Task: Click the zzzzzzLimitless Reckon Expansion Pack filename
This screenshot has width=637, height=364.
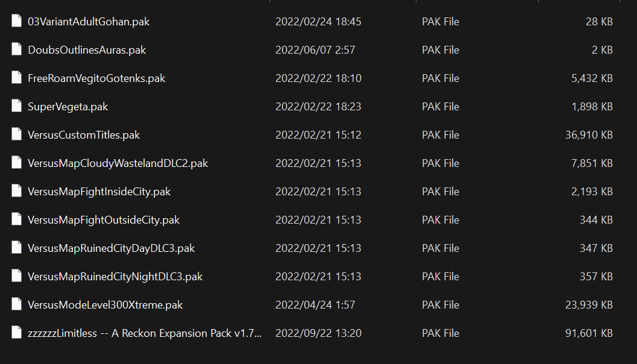Action: point(145,333)
